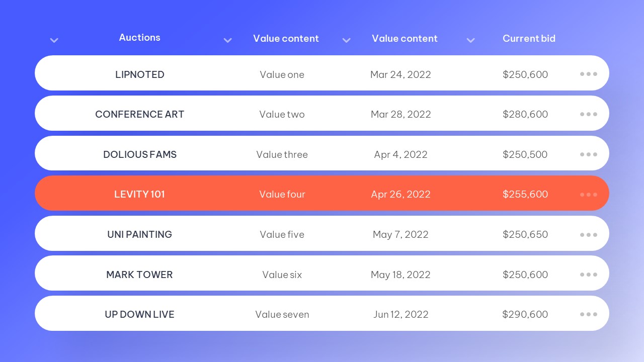This screenshot has height=362, width=644.
Task: Click the Value six cell in MARK TOWER row
Action: 282,275
